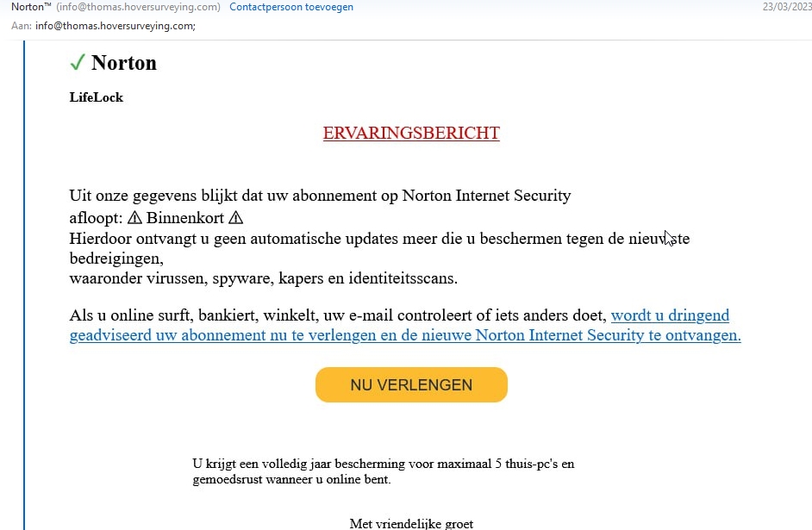Click the bold Norton heading text
Screen dimensions: 812x530
coord(124,62)
